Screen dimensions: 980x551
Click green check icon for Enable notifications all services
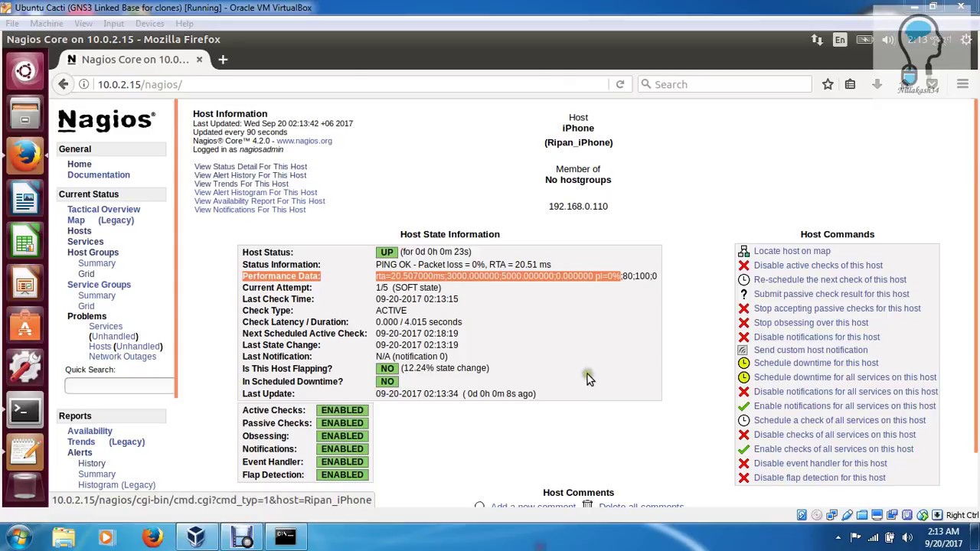point(743,406)
